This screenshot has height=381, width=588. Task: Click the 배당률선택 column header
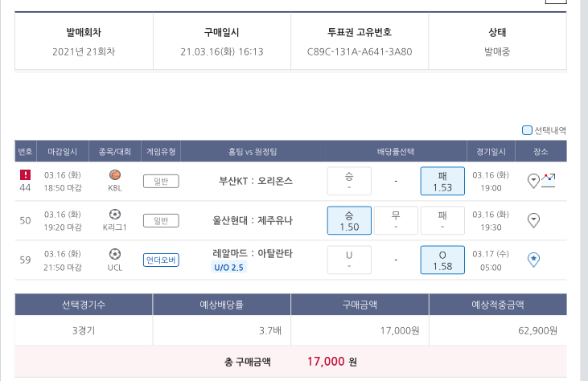click(396, 151)
